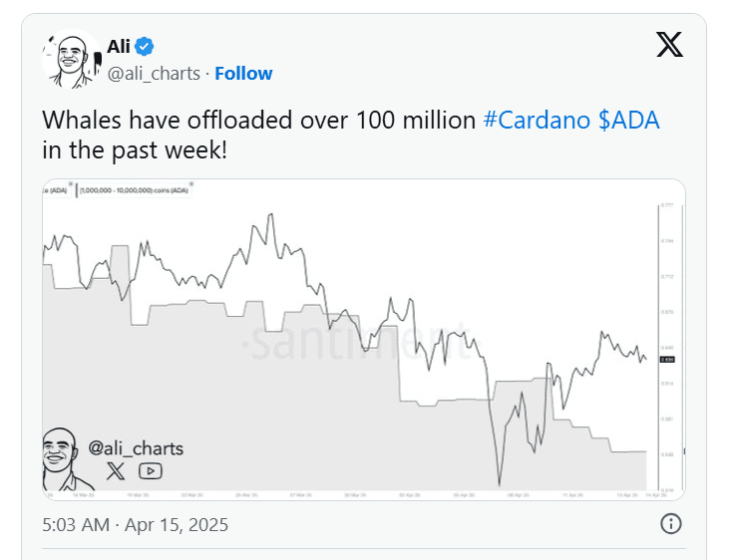Open the 5:03 AM · Apr 15, 2025 timestamp
The image size is (732, 560).
[x=135, y=524]
